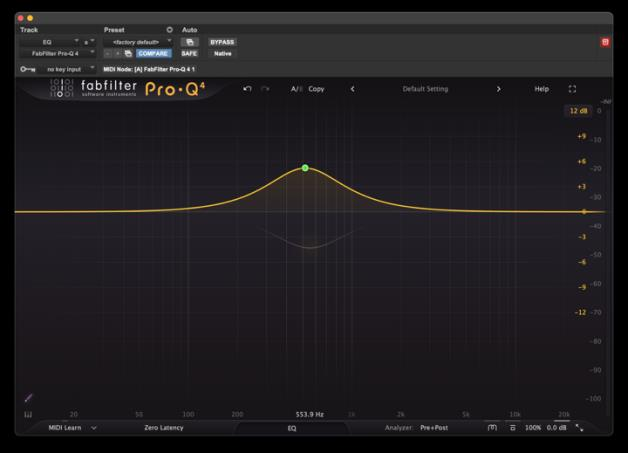Toggle full screen mode icon
628x453 pixels.
[x=572, y=89]
